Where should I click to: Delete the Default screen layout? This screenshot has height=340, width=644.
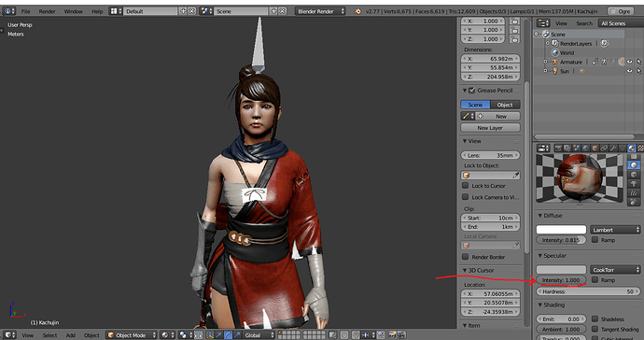point(191,11)
